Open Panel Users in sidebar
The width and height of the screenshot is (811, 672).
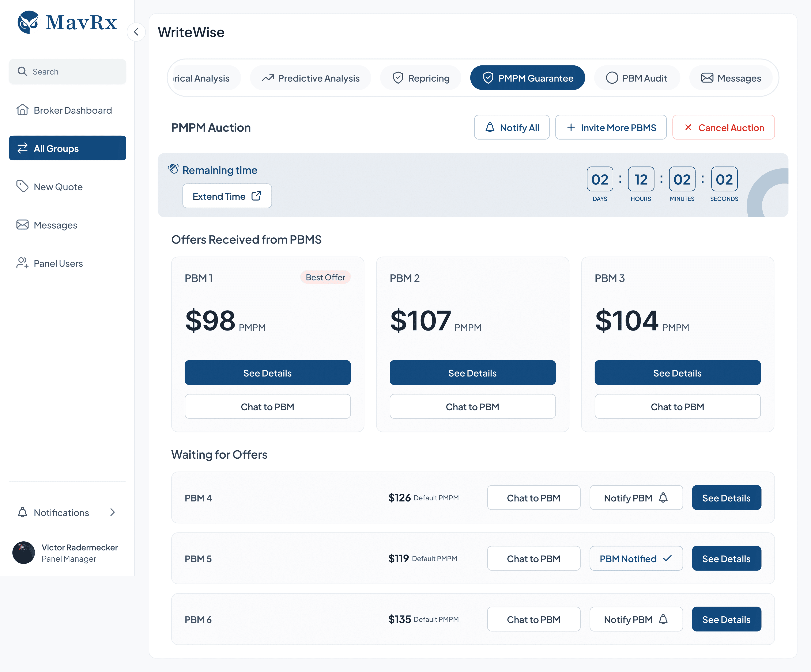68,263
